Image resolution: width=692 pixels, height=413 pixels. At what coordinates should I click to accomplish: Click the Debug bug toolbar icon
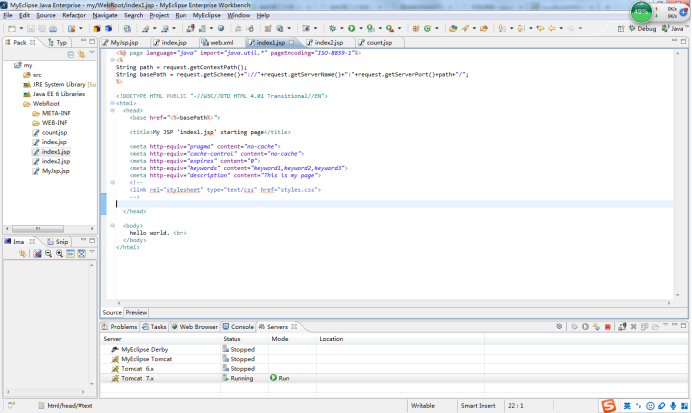pyautogui.click(x=332, y=29)
